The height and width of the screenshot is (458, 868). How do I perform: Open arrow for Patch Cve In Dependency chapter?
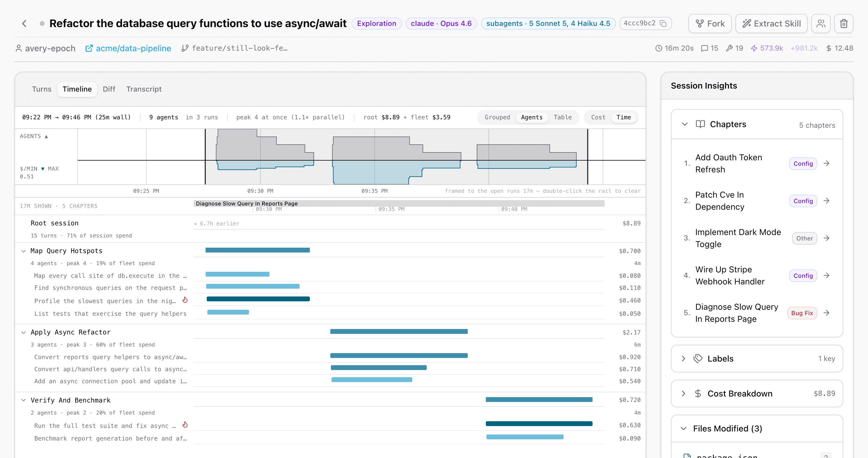pyautogui.click(x=826, y=201)
